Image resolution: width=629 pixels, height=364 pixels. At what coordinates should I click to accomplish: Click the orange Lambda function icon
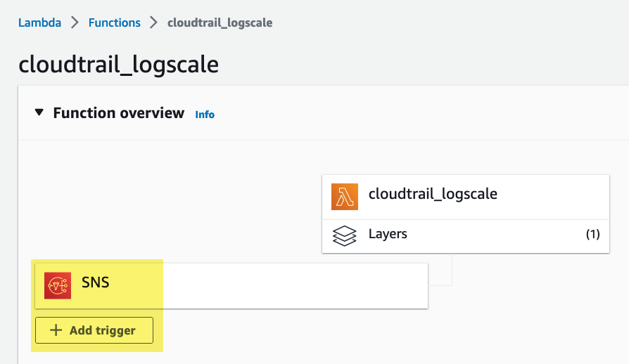coord(345,197)
